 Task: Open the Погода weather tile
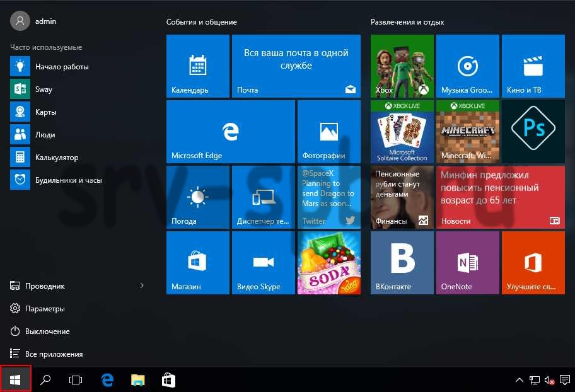click(x=198, y=197)
